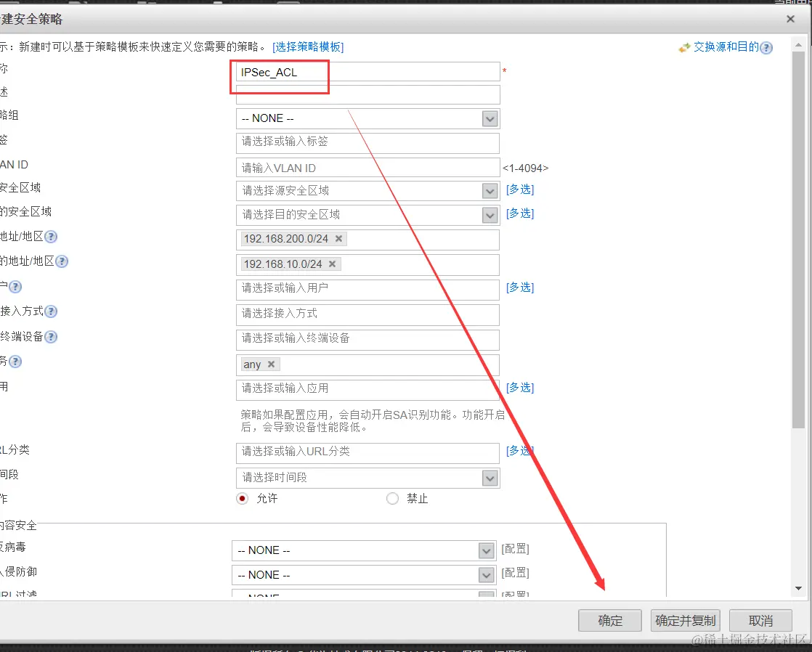812x652 pixels.
Task: Click 多选 beside the application field
Action: (x=520, y=388)
